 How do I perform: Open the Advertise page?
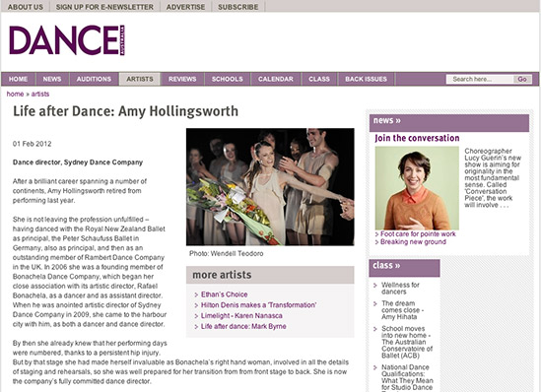185,7
